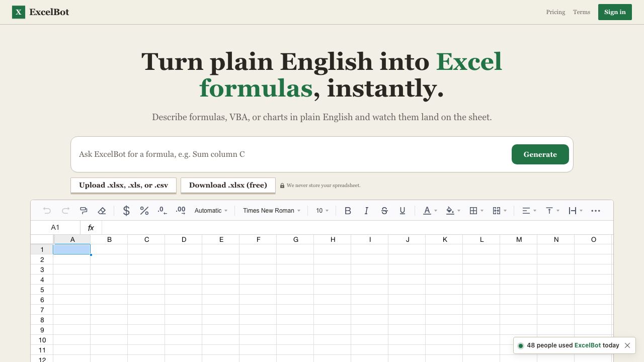The height and width of the screenshot is (362, 644).
Task: Decrease decimal places icon
Action: click(x=163, y=211)
